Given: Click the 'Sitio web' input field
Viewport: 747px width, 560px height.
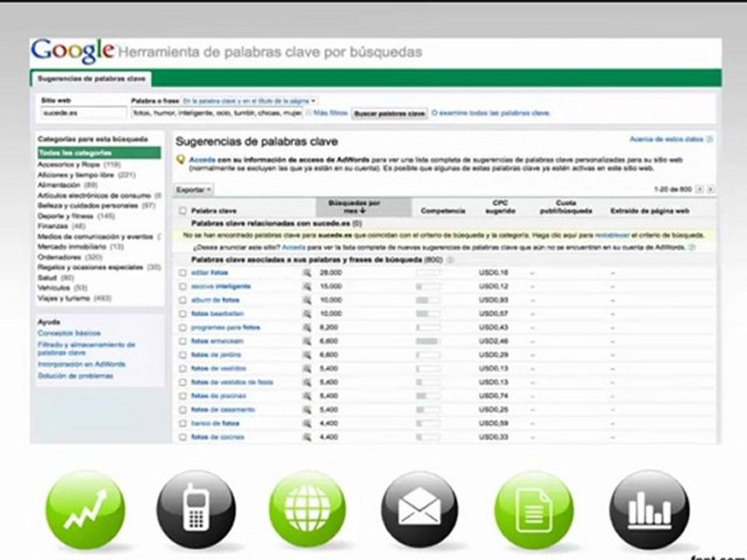Looking at the screenshot, I should tap(83, 114).
